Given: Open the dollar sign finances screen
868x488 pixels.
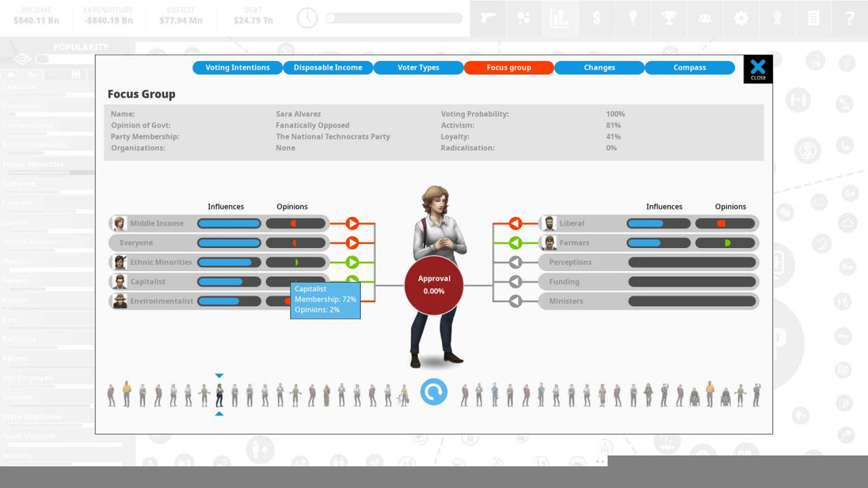Looking at the screenshot, I should coord(596,18).
